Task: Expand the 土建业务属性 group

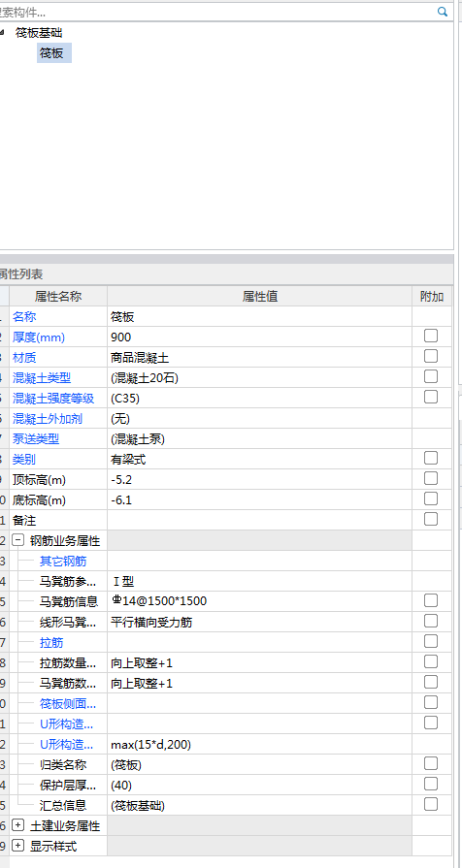Action: point(17,825)
